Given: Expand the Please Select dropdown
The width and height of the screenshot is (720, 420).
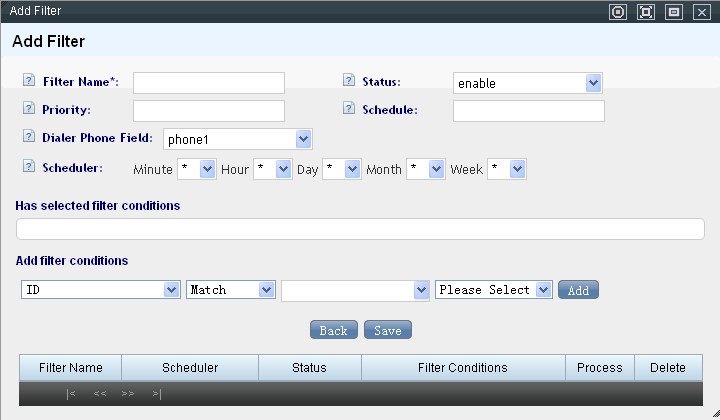Looking at the screenshot, I should (493, 290).
